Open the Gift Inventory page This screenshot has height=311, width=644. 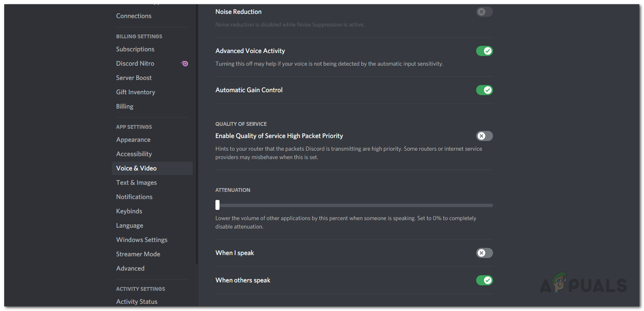[x=135, y=92]
